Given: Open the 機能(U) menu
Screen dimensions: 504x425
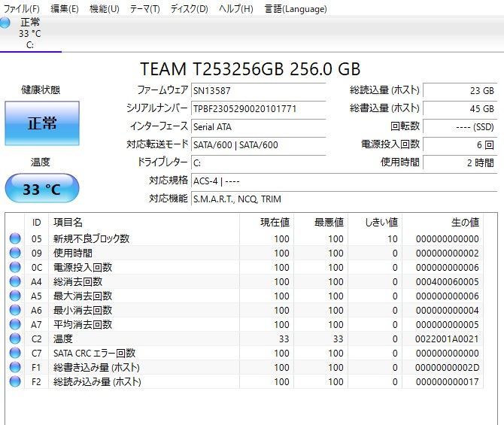Looking at the screenshot, I should pos(104,9).
